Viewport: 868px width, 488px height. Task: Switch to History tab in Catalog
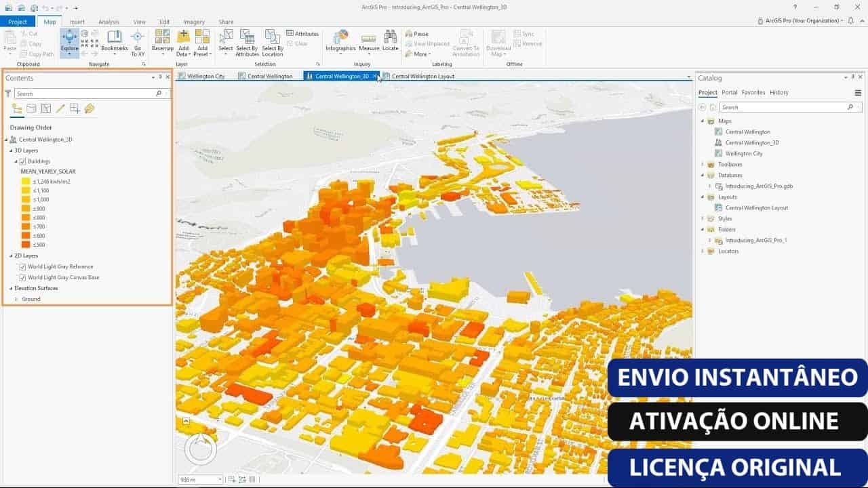(x=779, y=92)
